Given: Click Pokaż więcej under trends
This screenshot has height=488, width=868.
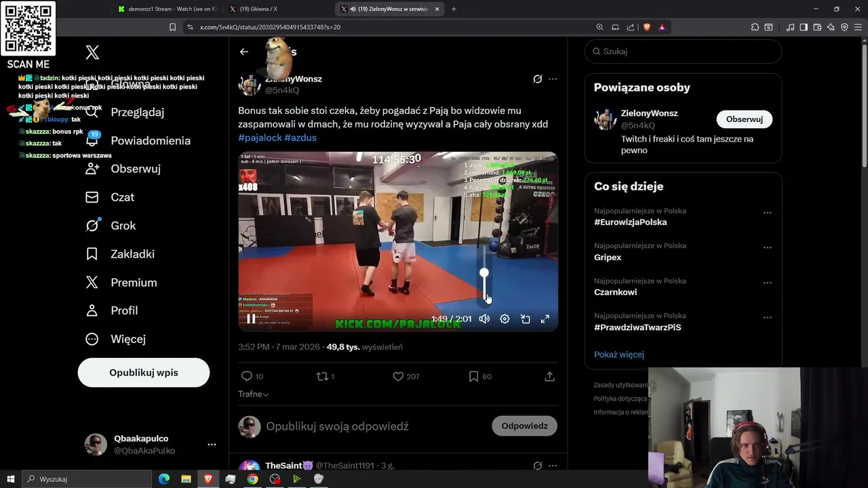Looking at the screenshot, I should (x=619, y=354).
